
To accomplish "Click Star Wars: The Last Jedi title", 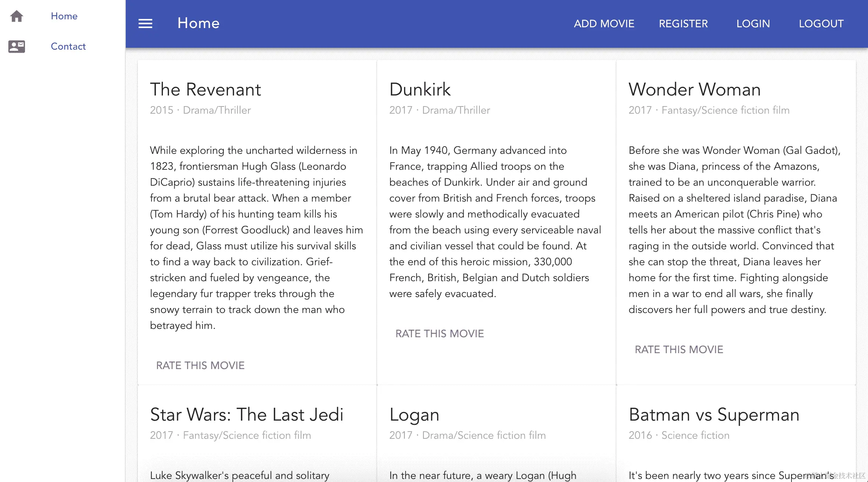I will [247, 415].
